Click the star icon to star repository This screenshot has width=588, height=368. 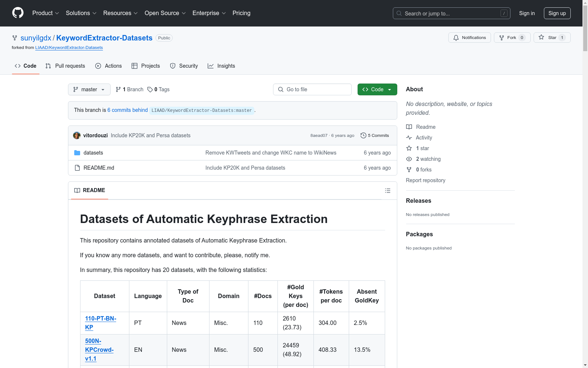[541, 37]
